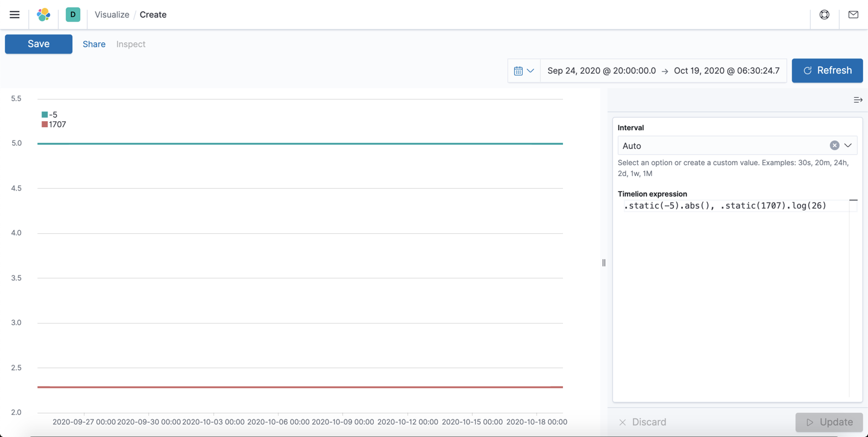Toggle the "-5" series in the legend
Screen dimensions: 868x437
pyautogui.click(x=52, y=114)
